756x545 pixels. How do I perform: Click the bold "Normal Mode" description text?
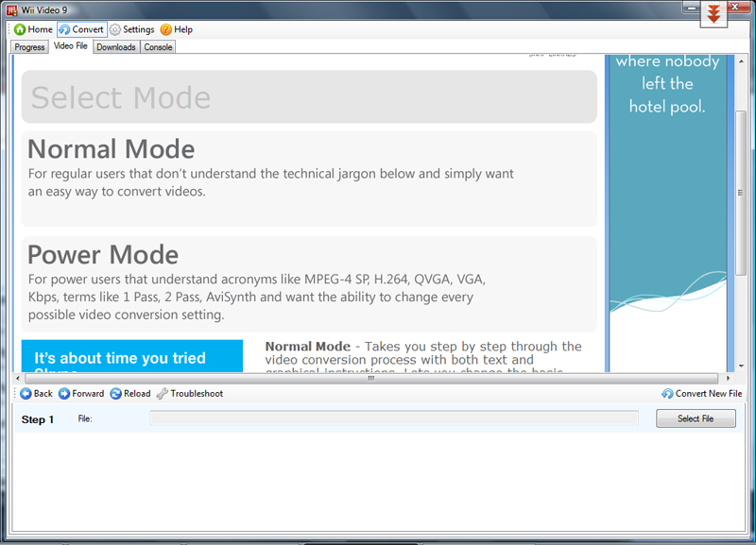308,347
